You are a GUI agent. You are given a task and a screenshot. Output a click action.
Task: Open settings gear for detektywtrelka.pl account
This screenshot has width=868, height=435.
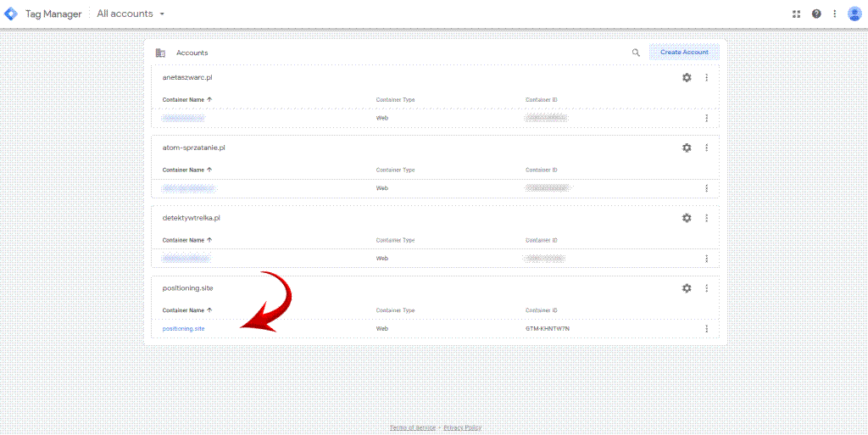click(x=687, y=218)
